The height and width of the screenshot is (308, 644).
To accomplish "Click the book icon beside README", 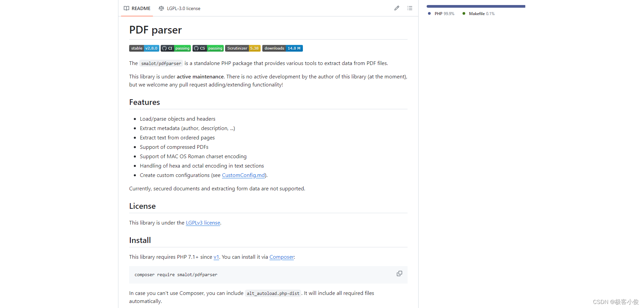I will (126, 8).
